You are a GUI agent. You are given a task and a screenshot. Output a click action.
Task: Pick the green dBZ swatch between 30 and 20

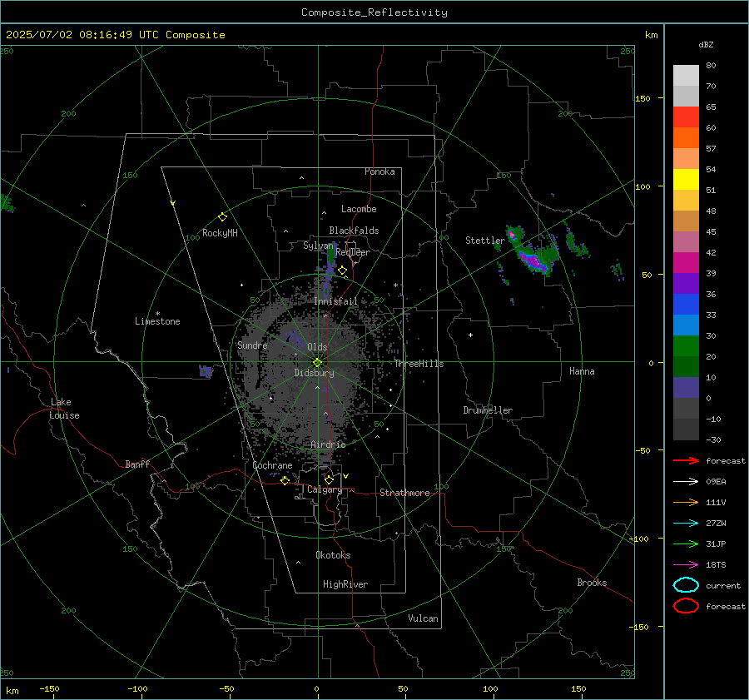pos(686,345)
